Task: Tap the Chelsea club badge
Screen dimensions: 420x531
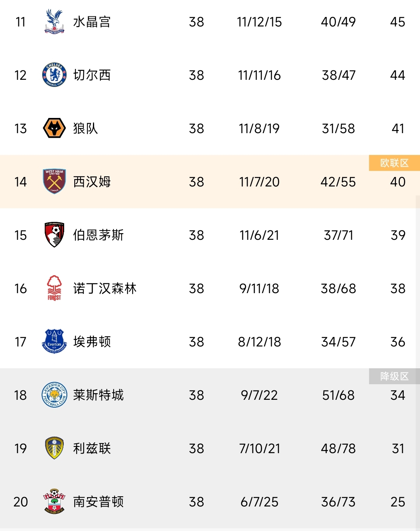Action: pyautogui.click(x=54, y=75)
